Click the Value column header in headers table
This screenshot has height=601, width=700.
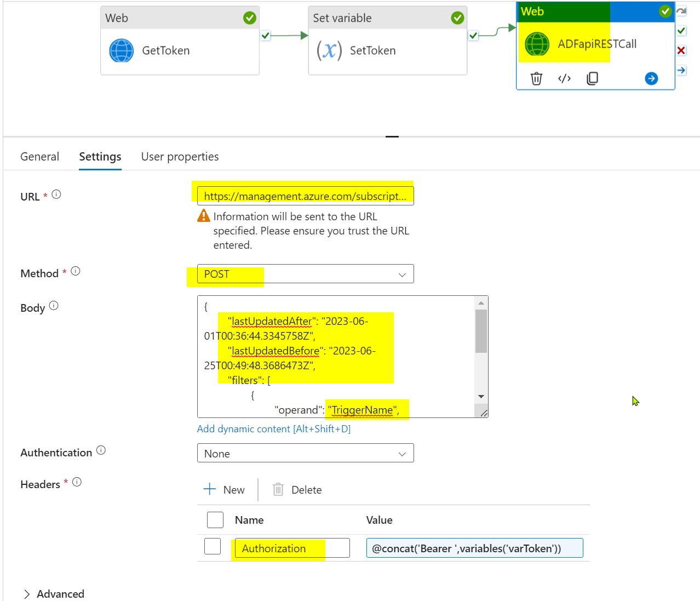pyautogui.click(x=379, y=520)
